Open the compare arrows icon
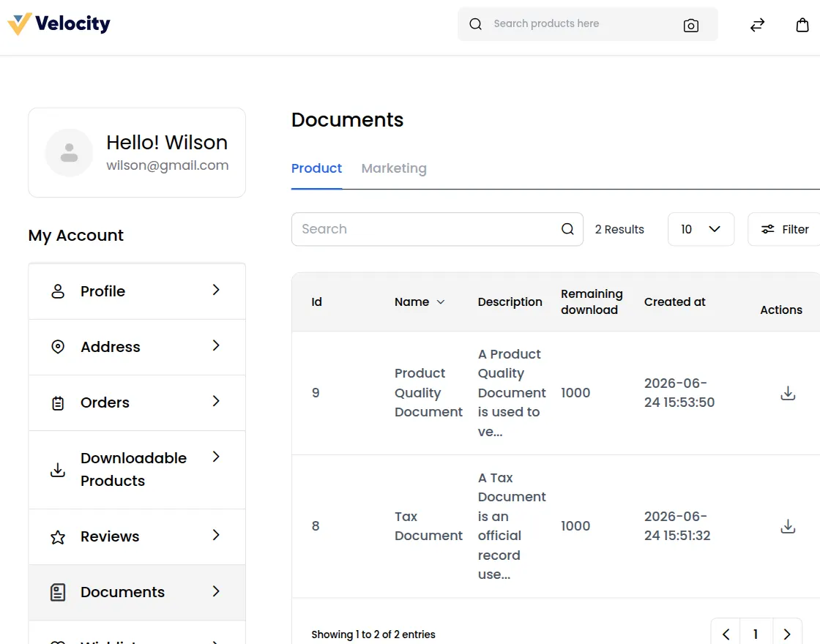Viewport: 820px width, 644px height. pos(757,25)
